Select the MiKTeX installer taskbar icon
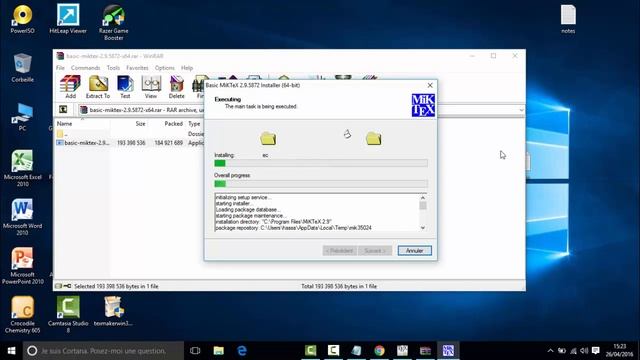The width and height of the screenshot is (640, 360). pyautogui.click(x=448, y=351)
